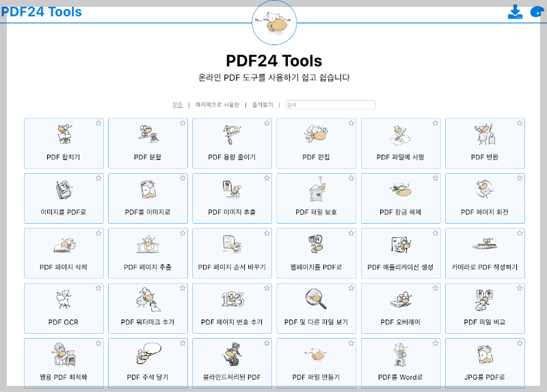
Task: Open the PDF 및 다른 파일 보기 magnifier icon
Action: point(316,299)
